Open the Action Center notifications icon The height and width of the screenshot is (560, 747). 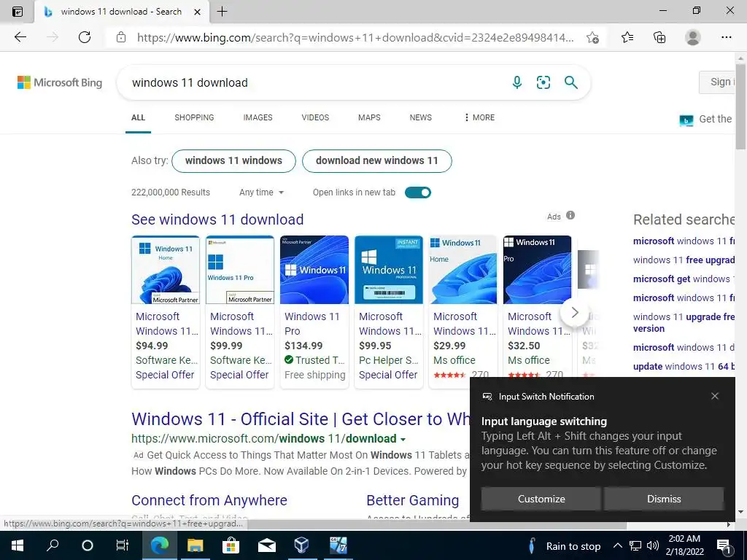pyautogui.click(x=723, y=545)
